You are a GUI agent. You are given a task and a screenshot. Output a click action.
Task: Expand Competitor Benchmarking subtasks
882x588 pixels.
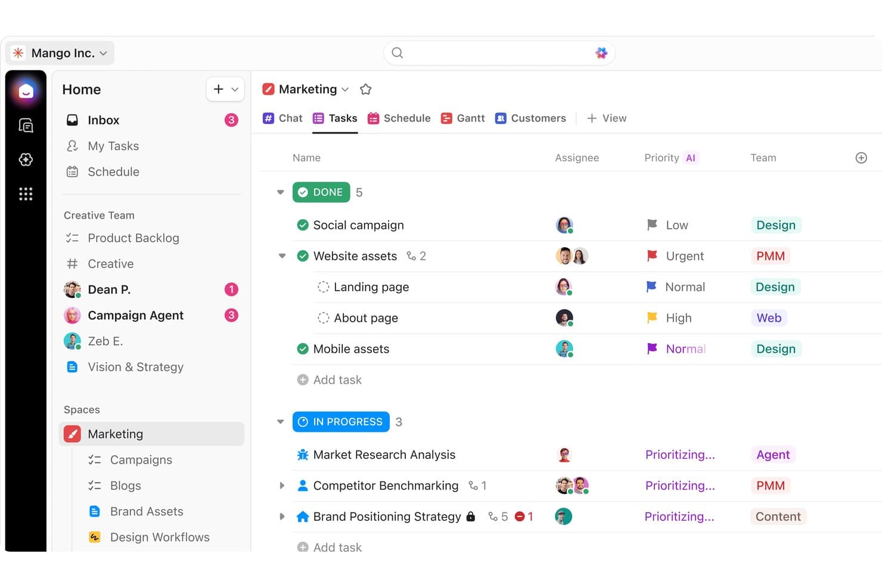pos(282,486)
